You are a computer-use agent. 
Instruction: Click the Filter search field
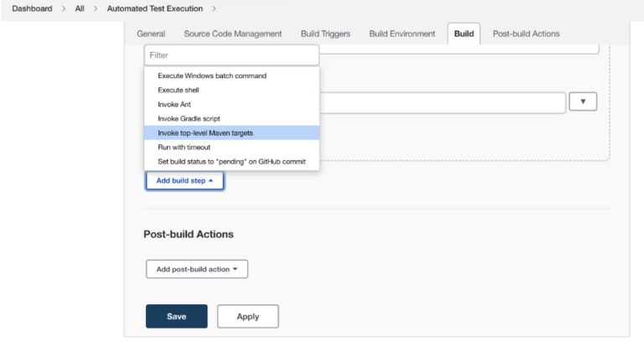231,55
